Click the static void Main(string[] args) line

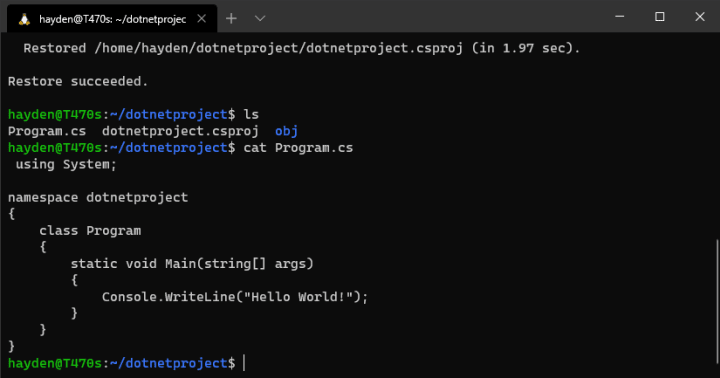[x=192, y=264]
